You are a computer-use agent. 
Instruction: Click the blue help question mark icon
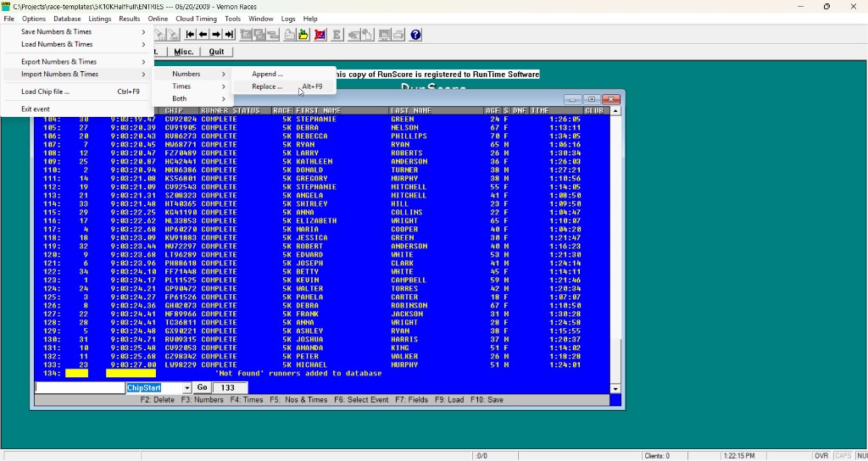coord(415,34)
